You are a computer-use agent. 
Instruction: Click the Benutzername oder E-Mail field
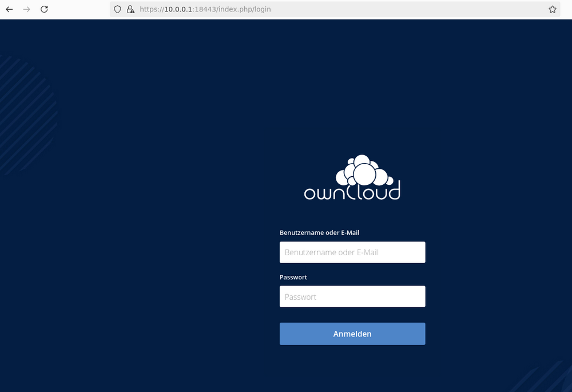[352, 252]
